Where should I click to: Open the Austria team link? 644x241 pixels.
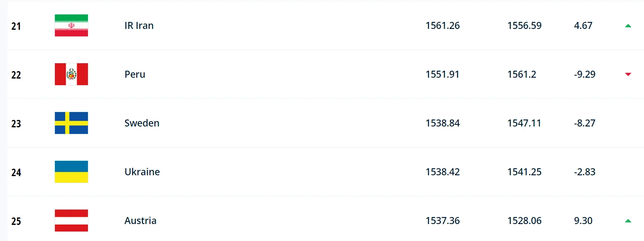pyautogui.click(x=140, y=221)
